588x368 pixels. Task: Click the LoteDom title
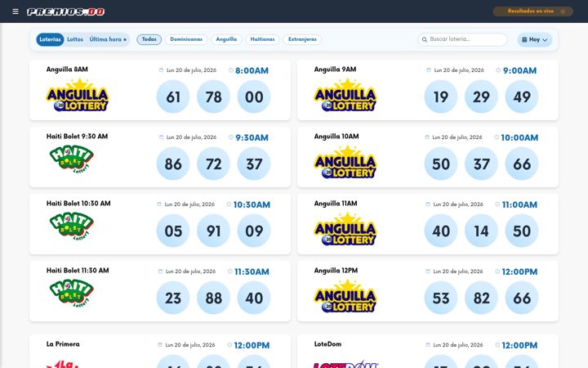click(x=327, y=344)
